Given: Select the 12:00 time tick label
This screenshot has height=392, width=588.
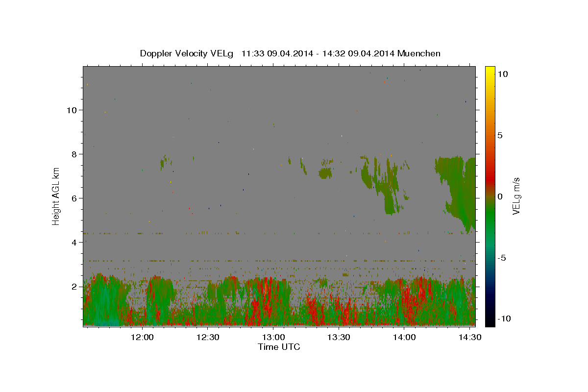Looking at the screenshot, I should click(x=143, y=338).
